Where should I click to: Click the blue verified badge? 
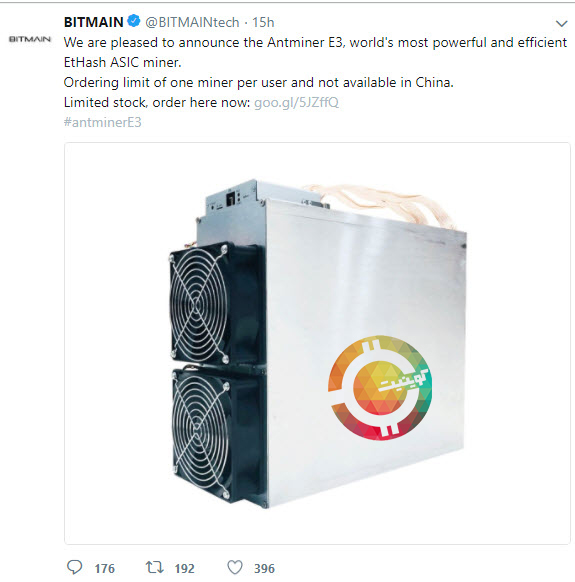[x=134, y=21]
